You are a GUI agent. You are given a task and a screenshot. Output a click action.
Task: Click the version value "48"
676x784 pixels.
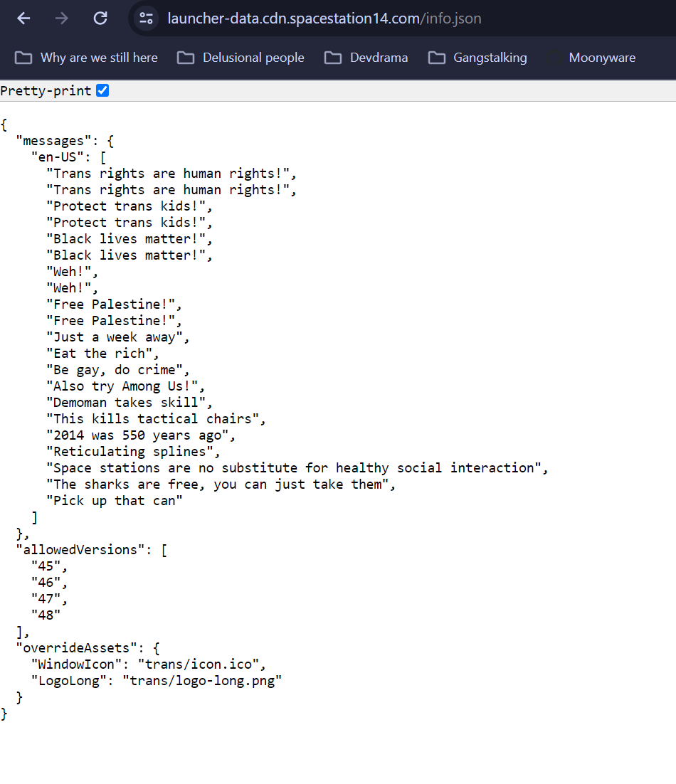(46, 615)
